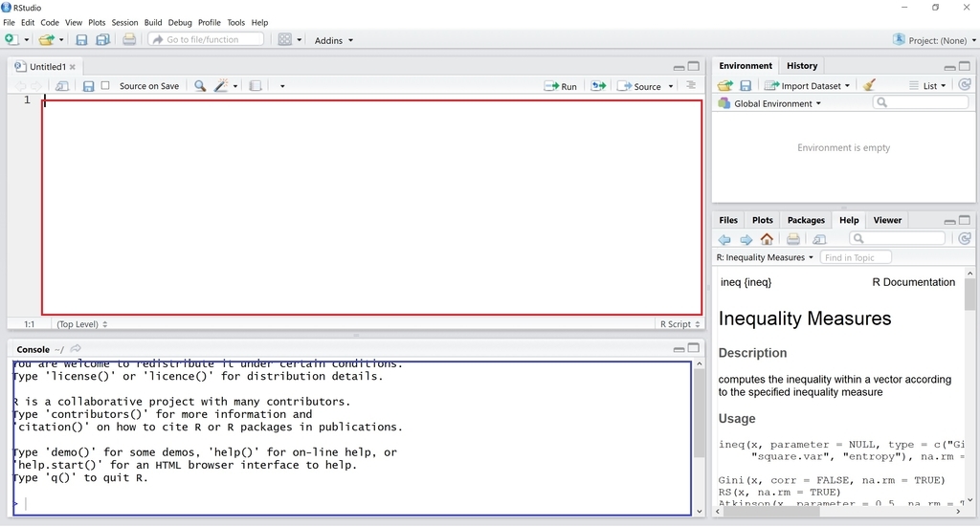
Task: Refresh the Environment pane
Action: pos(965,85)
